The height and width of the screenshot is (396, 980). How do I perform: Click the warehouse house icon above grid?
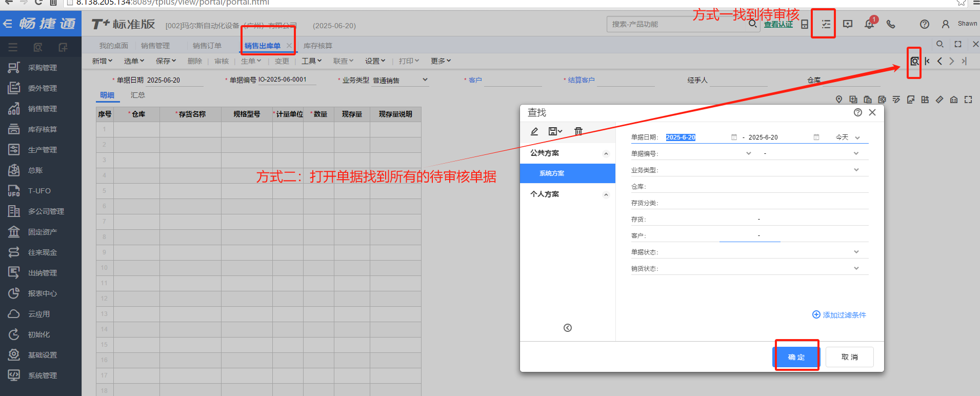point(954,100)
